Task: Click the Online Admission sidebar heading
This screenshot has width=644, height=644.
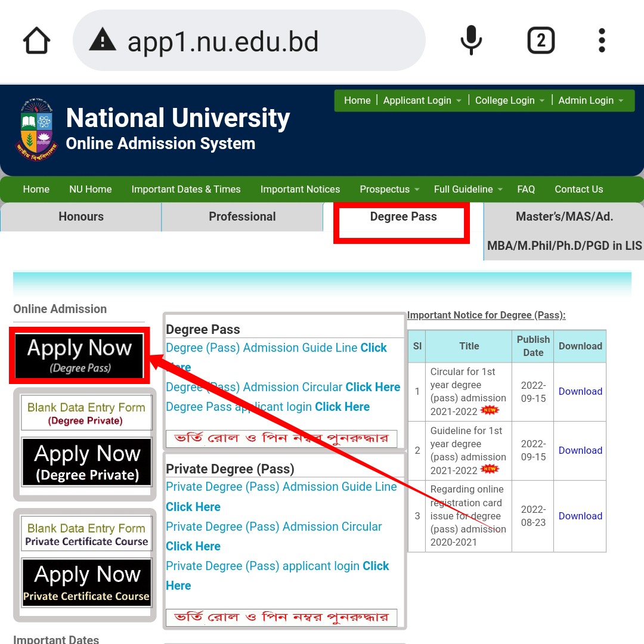Action: (60, 309)
